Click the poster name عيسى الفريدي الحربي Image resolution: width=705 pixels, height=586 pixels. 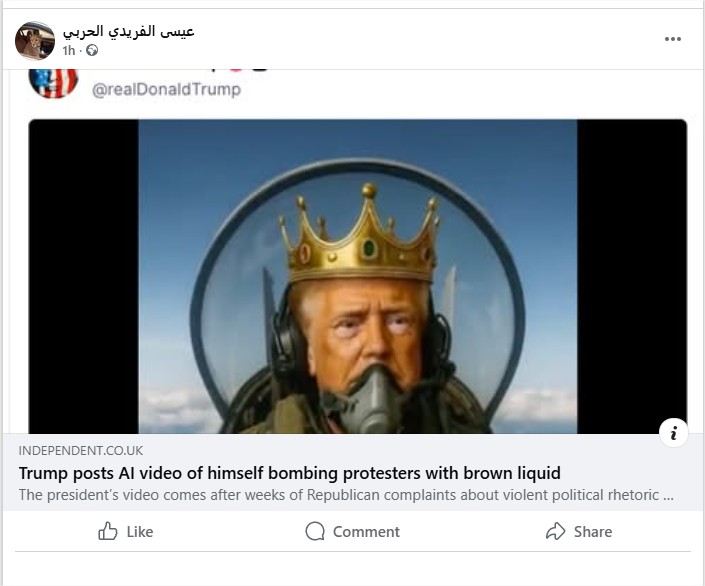[x=128, y=31]
